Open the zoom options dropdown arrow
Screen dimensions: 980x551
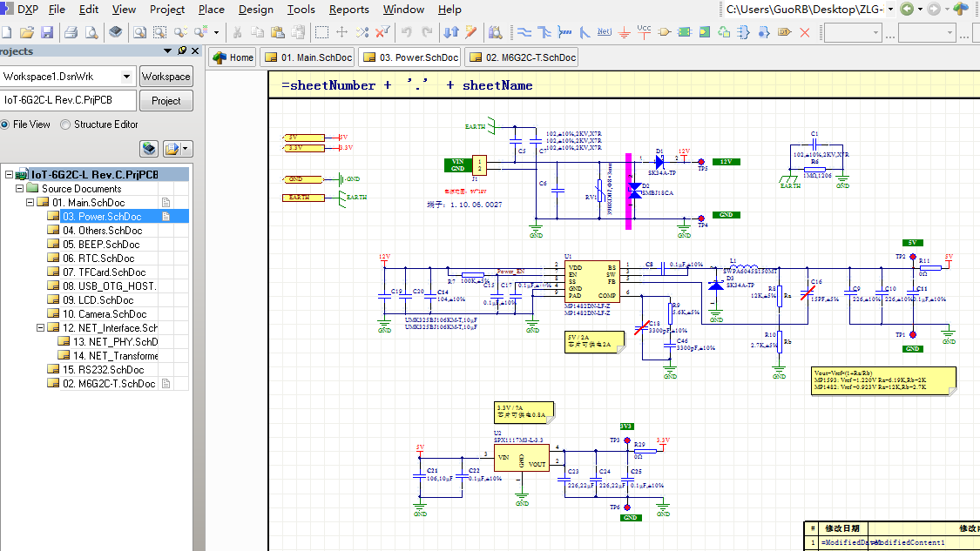pos(216,32)
